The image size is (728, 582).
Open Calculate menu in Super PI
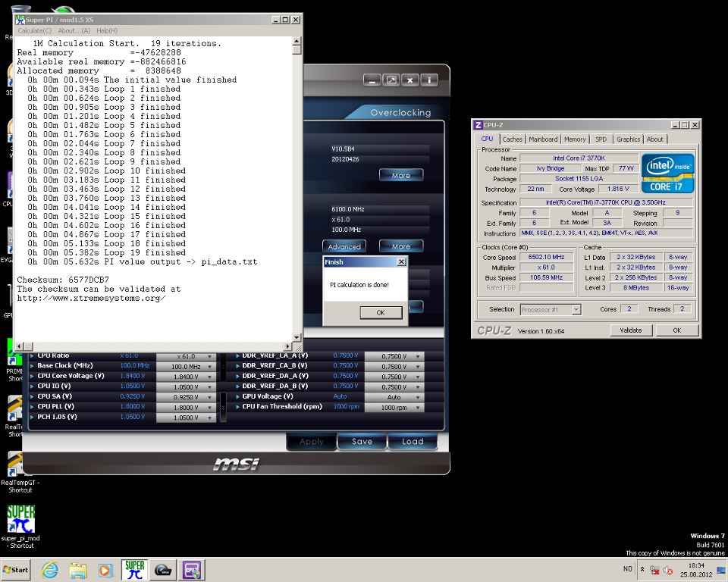34,30
